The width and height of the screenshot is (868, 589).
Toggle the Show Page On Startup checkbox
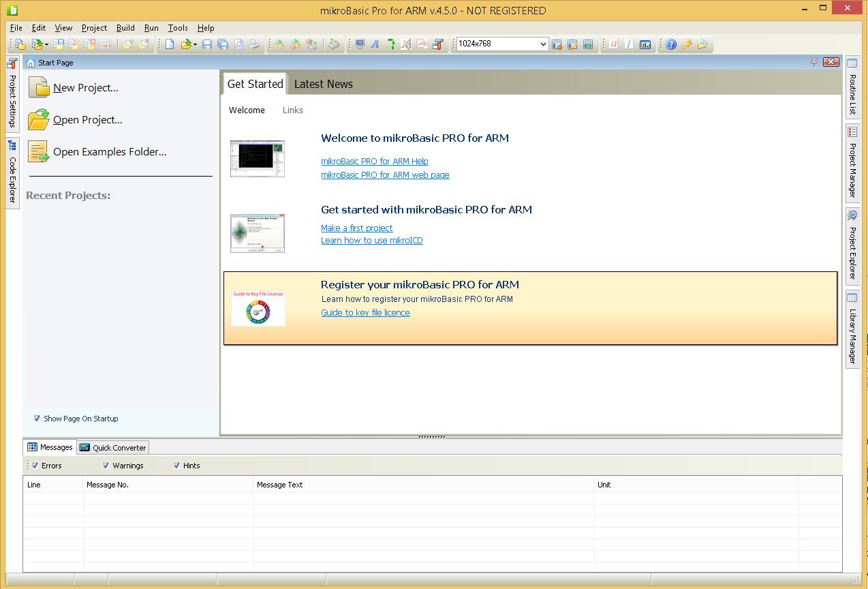click(x=37, y=419)
